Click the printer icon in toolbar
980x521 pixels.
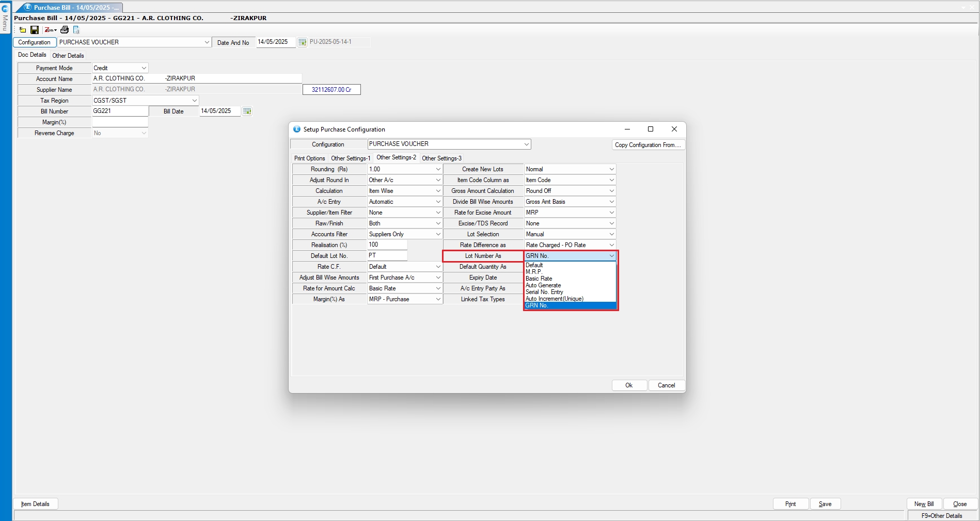[x=65, y=30]
